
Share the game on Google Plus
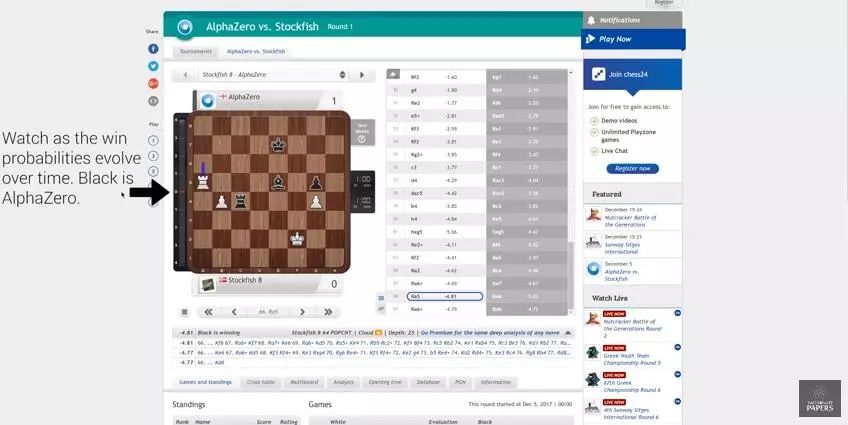tap(153, 83)
